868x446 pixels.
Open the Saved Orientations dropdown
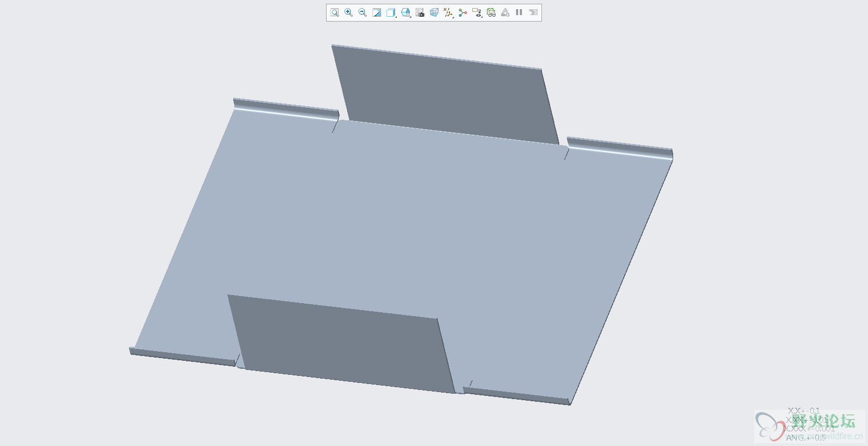(x=406, y=12)
